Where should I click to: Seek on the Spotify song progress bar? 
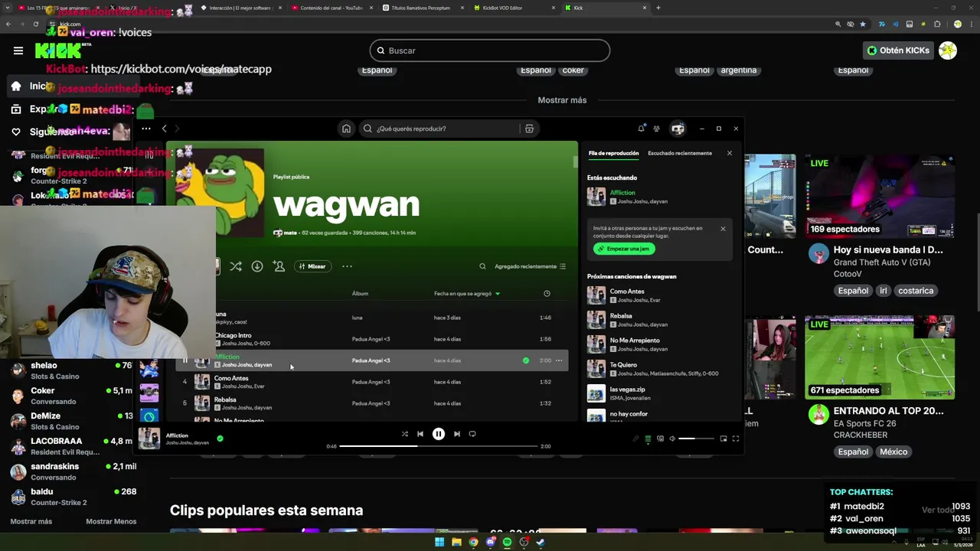click(439, 446)
